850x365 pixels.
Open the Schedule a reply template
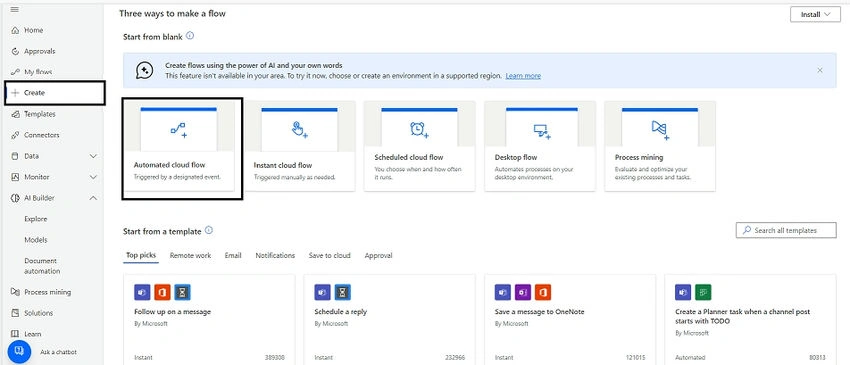click(389, 319)
